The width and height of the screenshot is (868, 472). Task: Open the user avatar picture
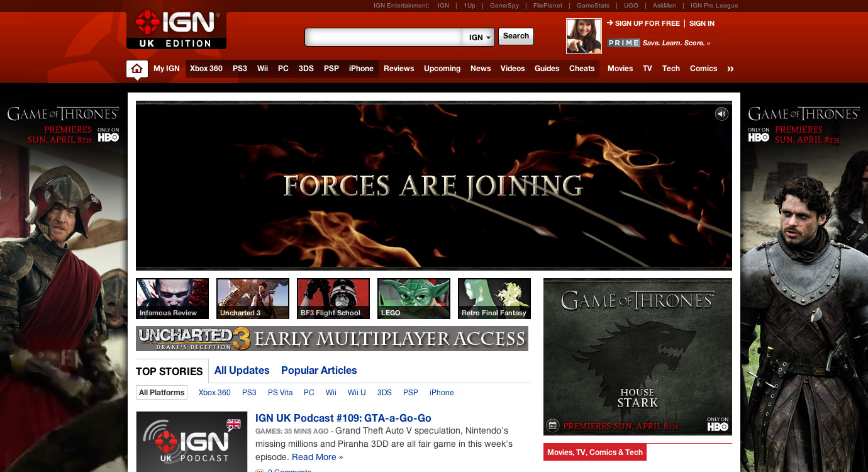pyautogui.click(x=584, y=36)
